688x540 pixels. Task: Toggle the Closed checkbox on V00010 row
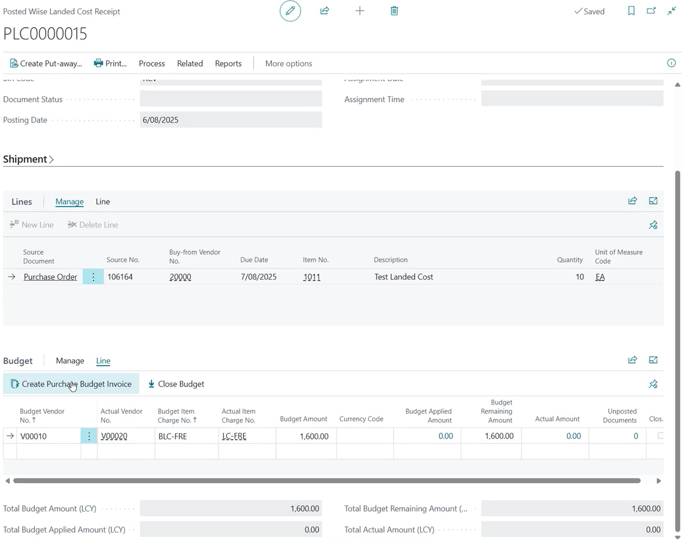(660, 436)
